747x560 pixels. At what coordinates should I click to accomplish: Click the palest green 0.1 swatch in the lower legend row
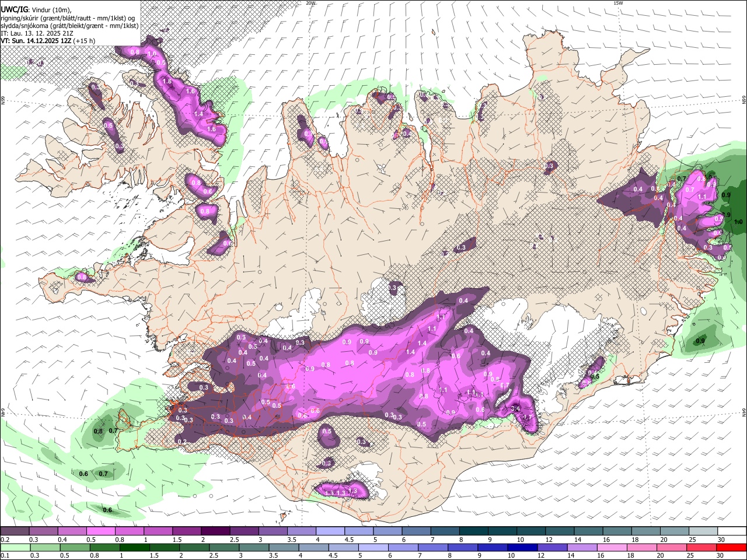click(x=15, y=547)
